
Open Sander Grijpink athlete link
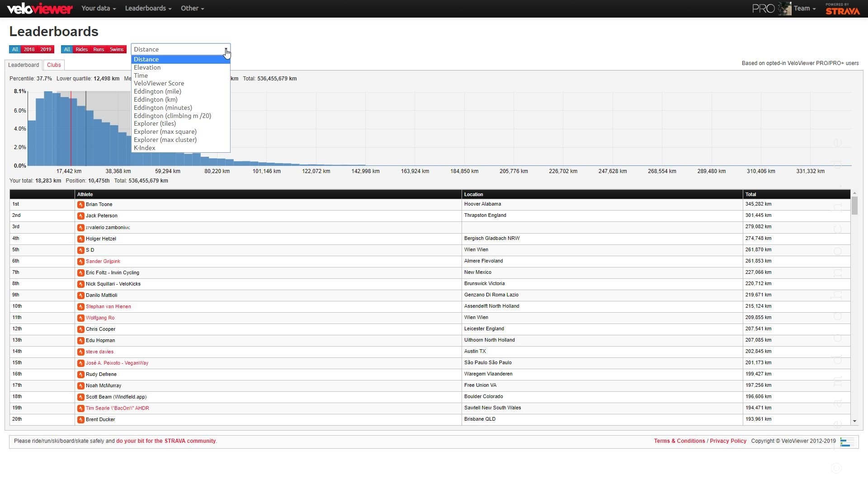pyautogui.click(x=103, y=262)
